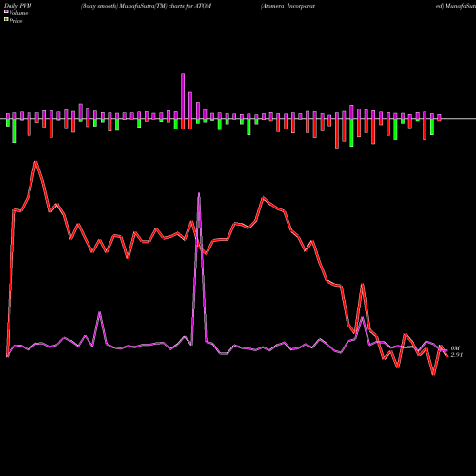Click the purple Volume legend swatch

(6, 11)
